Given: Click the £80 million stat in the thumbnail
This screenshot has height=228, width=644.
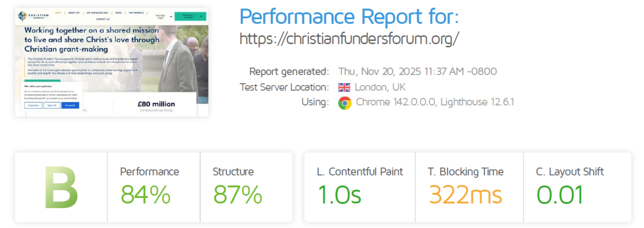Looking at the screenshot, I should coord(156,104).
